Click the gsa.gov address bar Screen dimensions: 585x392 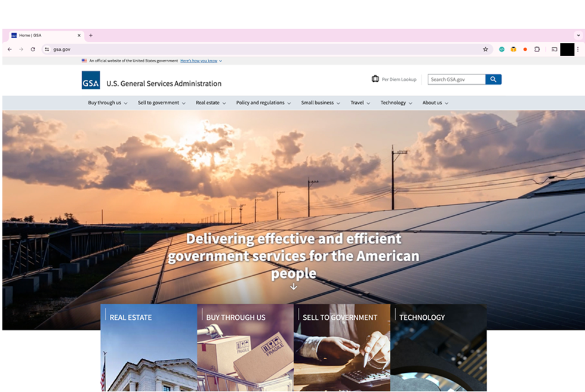coord(267,50)
